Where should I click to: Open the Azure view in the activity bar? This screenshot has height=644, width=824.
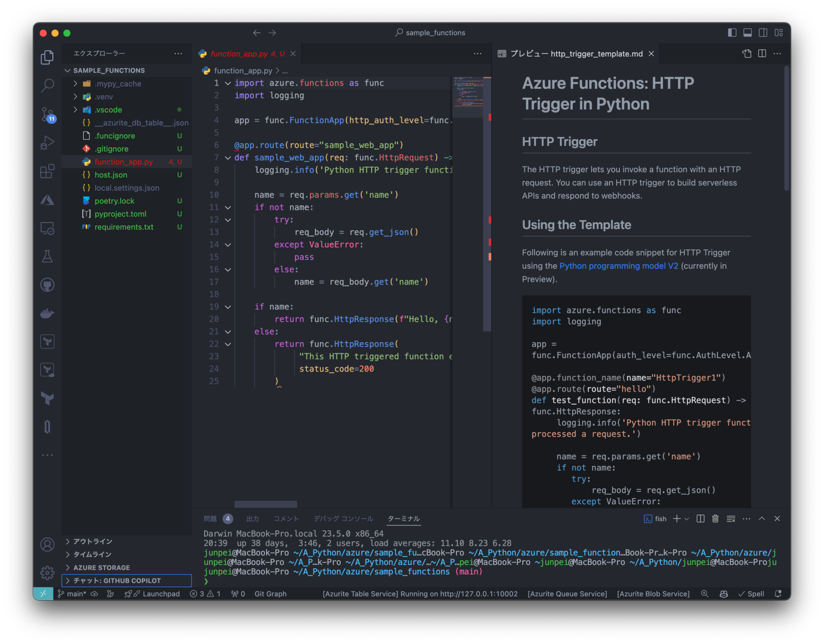click(47, 200)
